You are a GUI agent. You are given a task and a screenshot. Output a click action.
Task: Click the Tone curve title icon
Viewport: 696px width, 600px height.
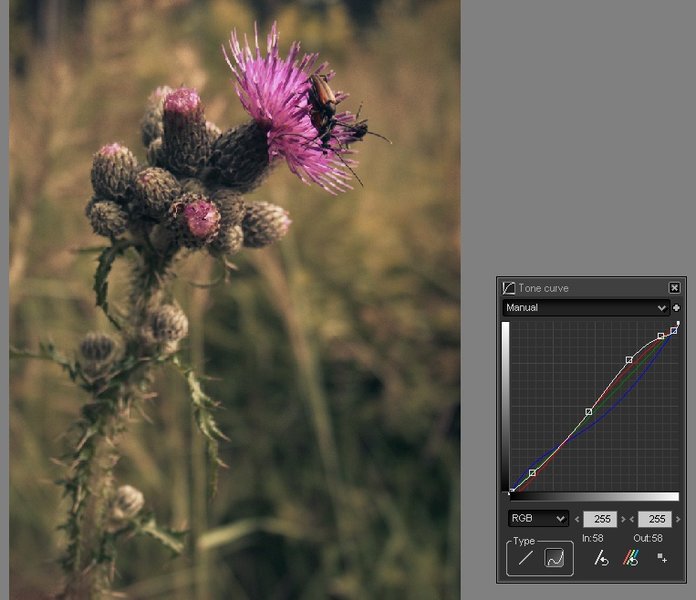(x=509, y=288)
